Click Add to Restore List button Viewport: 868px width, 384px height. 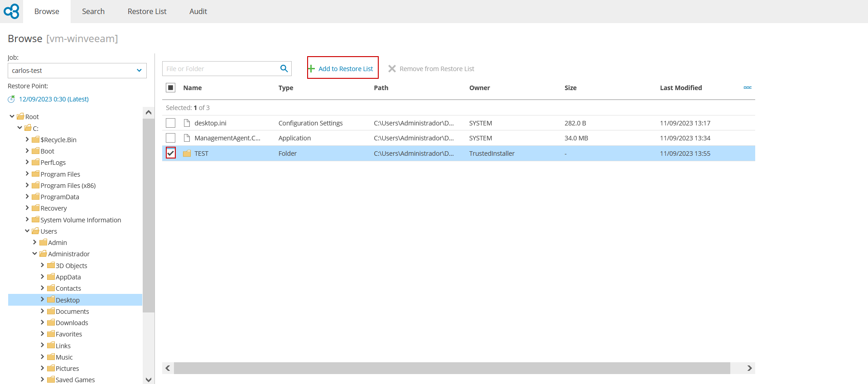tap(342, 68)
